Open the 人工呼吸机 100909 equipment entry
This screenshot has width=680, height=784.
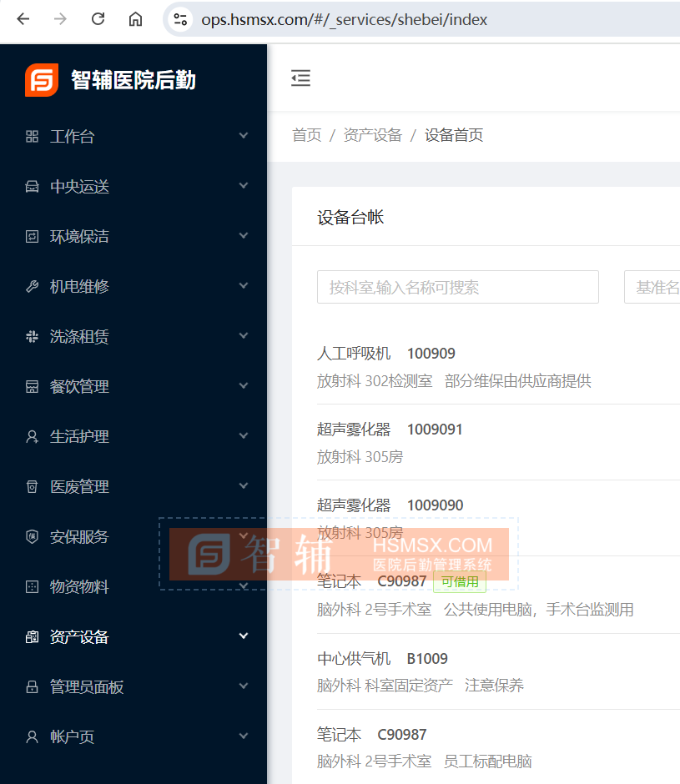click(x=385, y=354)
